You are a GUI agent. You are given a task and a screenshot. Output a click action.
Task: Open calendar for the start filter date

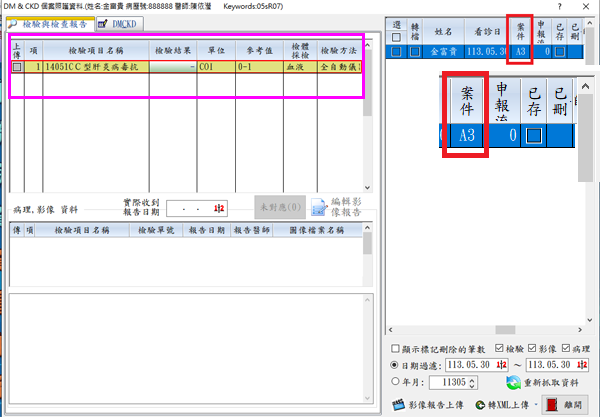click(x=503, y=364)
